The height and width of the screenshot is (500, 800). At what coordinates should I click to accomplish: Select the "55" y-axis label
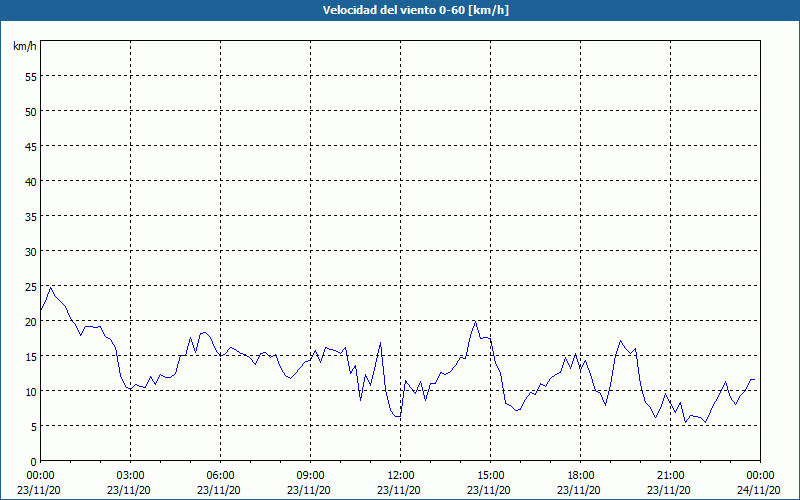coord(31,77)
